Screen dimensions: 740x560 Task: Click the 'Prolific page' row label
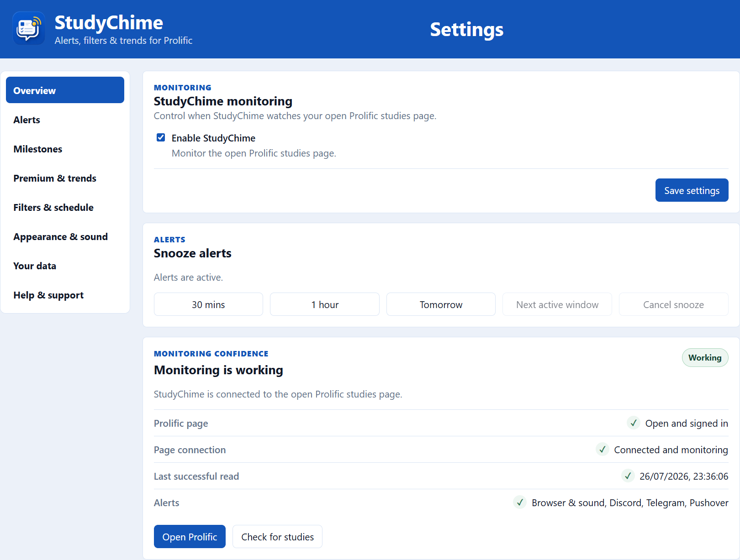(x=181, y=424)
